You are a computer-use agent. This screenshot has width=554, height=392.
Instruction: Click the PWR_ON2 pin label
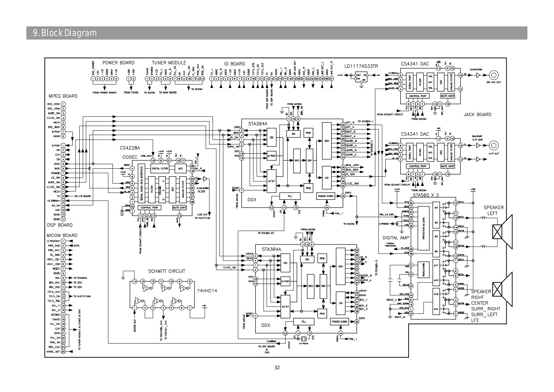point(54,245)
